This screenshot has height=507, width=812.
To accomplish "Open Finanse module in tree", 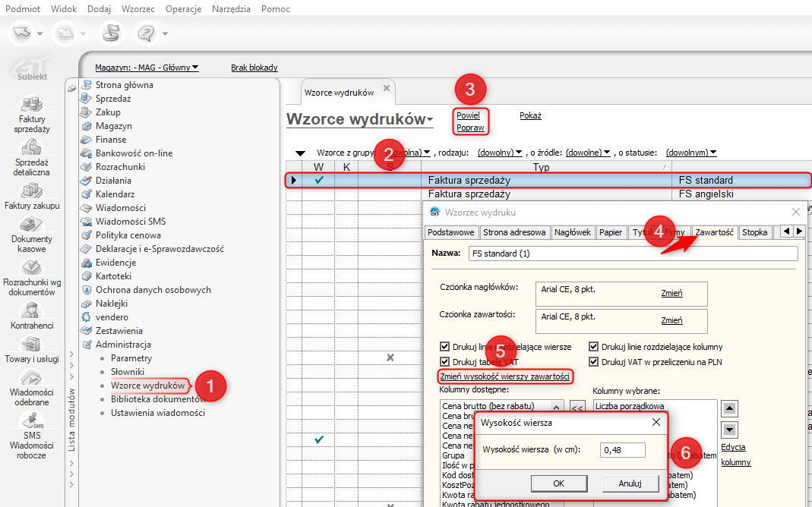I will point(111,140).
